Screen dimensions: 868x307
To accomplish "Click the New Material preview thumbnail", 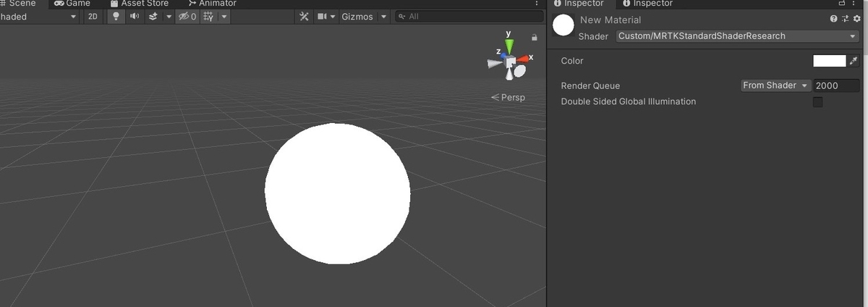I will pyautogui.click(x=563, y=25).
